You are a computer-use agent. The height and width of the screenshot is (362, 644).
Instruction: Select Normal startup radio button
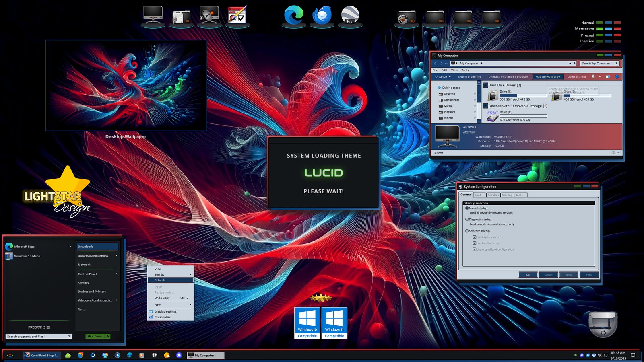(x=467, y=208)
